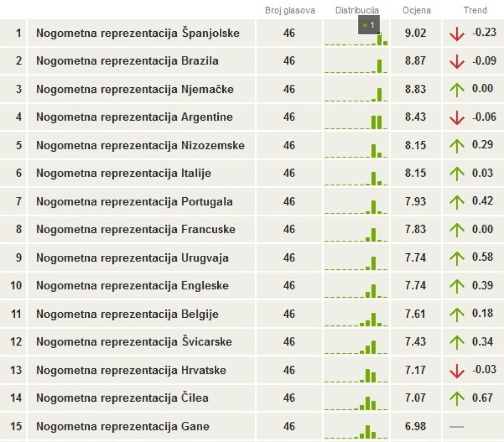Click the red down trend arrow for Brazila
The height and width of the screenshot is (442, 504).
point(457,62)
